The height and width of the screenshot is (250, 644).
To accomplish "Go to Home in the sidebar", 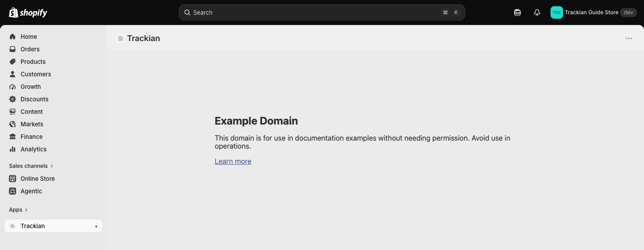I will tap(54, 37).
